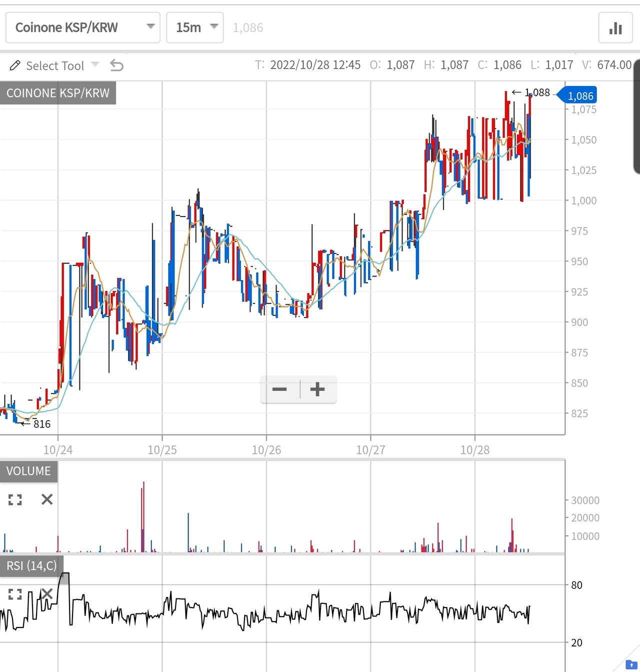Click the high value H: 1,087

click(x=446, y=65)
